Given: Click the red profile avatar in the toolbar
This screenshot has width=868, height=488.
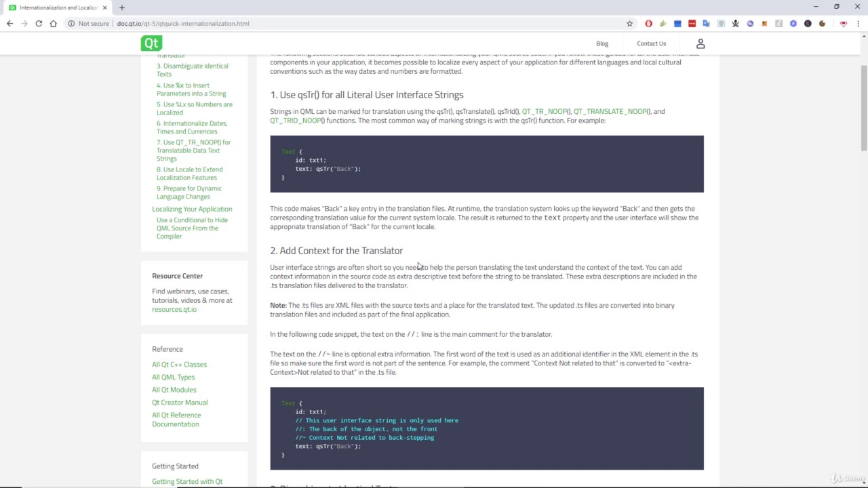Looking at the screenshot, I should coord(843,24).
